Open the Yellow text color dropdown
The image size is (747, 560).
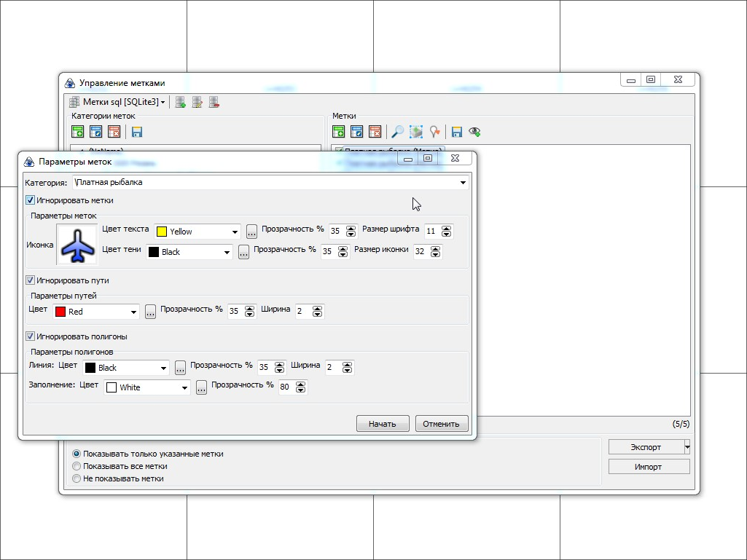(235, 232)
